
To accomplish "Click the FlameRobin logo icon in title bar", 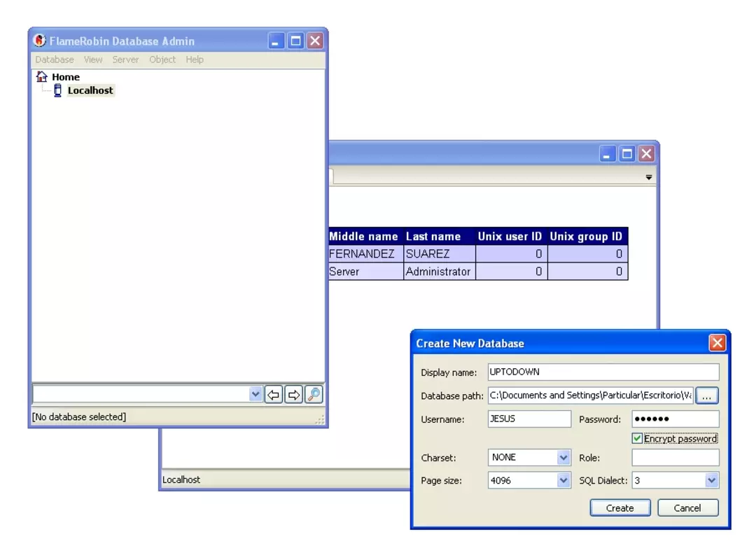I will 39,41.
